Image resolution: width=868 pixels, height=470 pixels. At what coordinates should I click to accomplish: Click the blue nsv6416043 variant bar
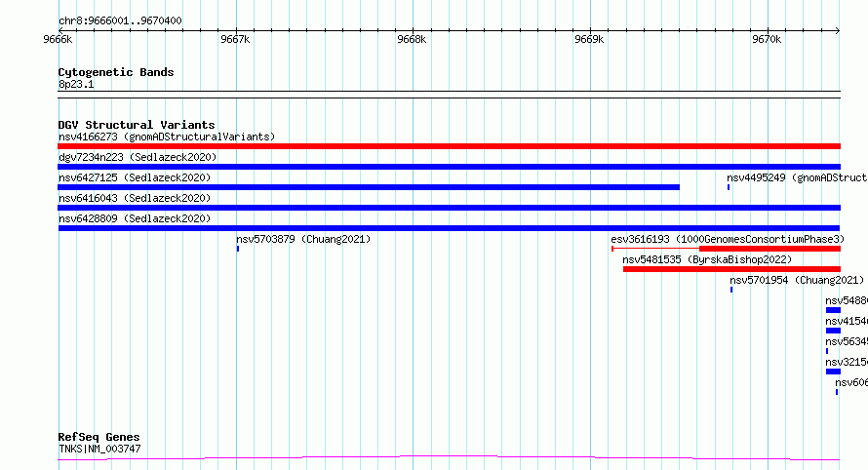click(449, 208)
